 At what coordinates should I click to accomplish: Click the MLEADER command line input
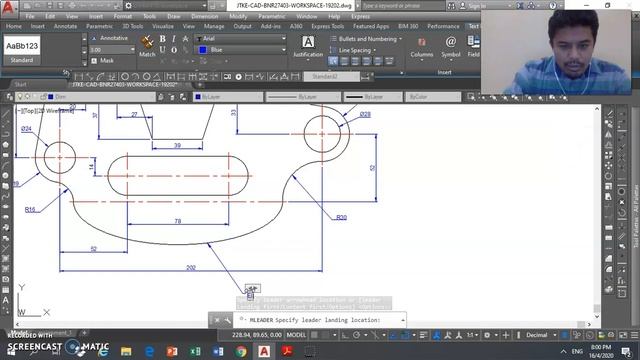pos(319,320)
